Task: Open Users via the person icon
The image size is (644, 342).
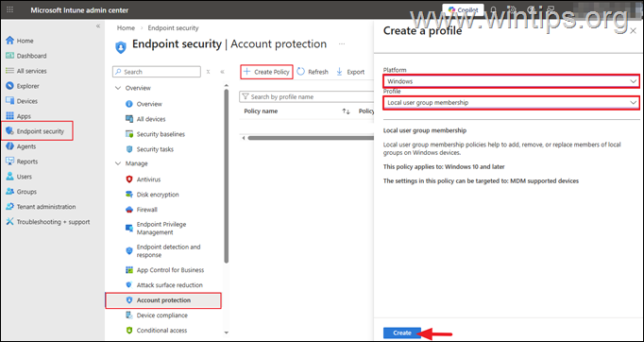Action: tap(9, 177)
